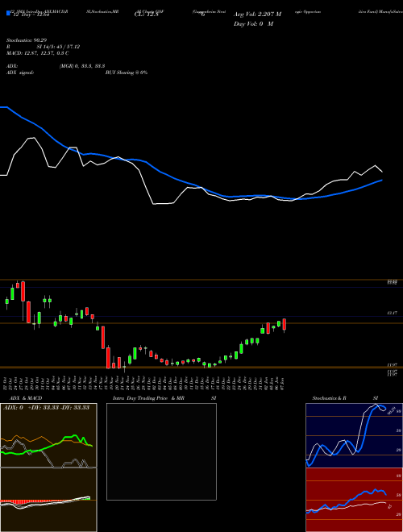403x532 pixels.
Task: Click the 12.17 price axis label
Action: (x=392, y=314)
